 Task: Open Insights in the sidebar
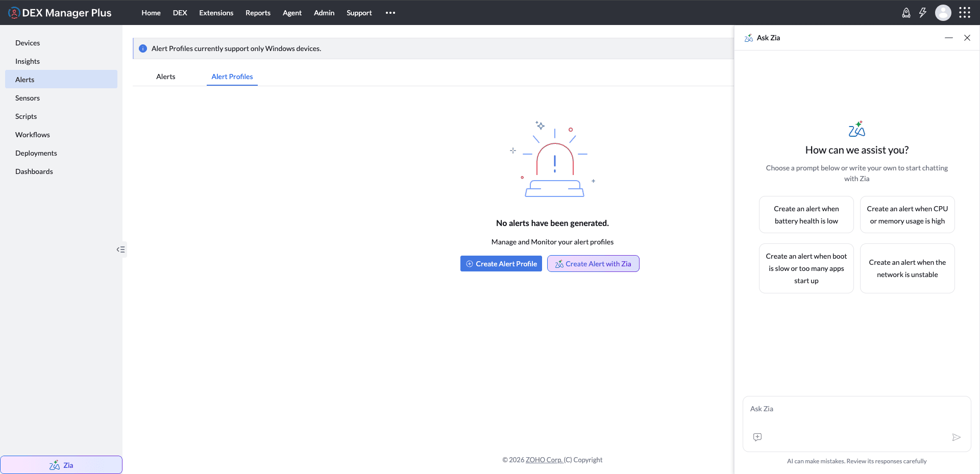pyautogui.click(x=61, y=61)
